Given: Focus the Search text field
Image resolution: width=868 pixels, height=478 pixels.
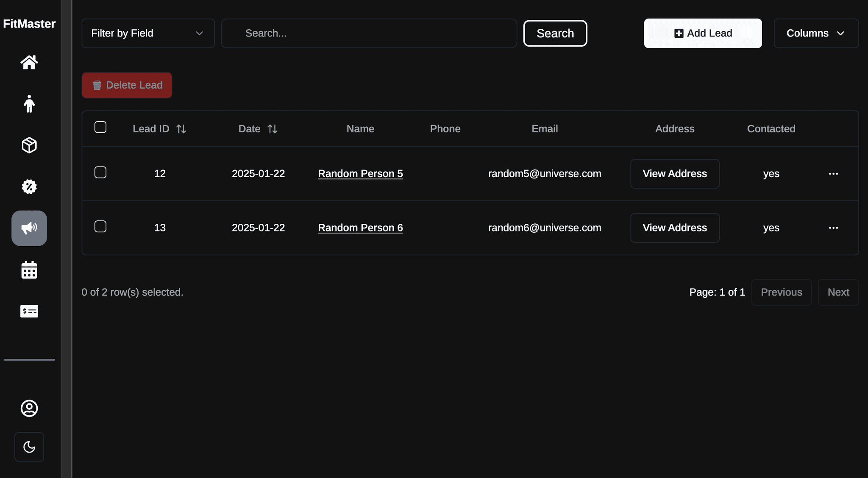Looking at the screenshot, I should tap(369, 33).
